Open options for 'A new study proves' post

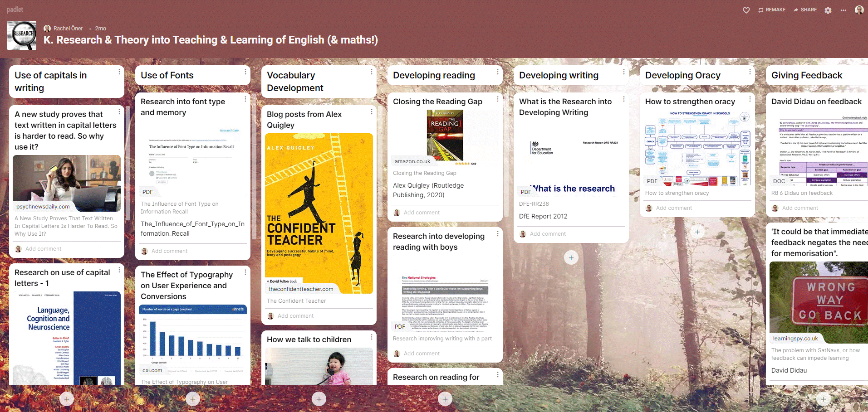click(119, 111)
